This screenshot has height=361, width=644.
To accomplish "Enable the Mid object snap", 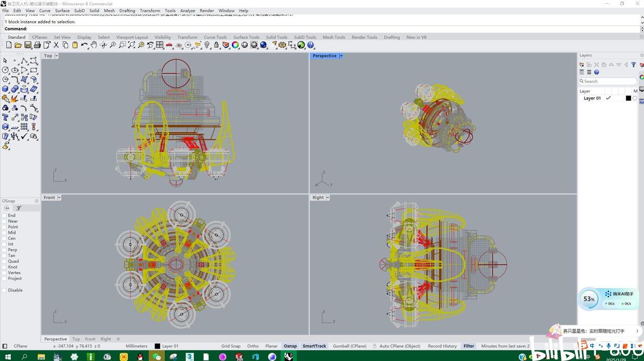I will coord(4,232).
